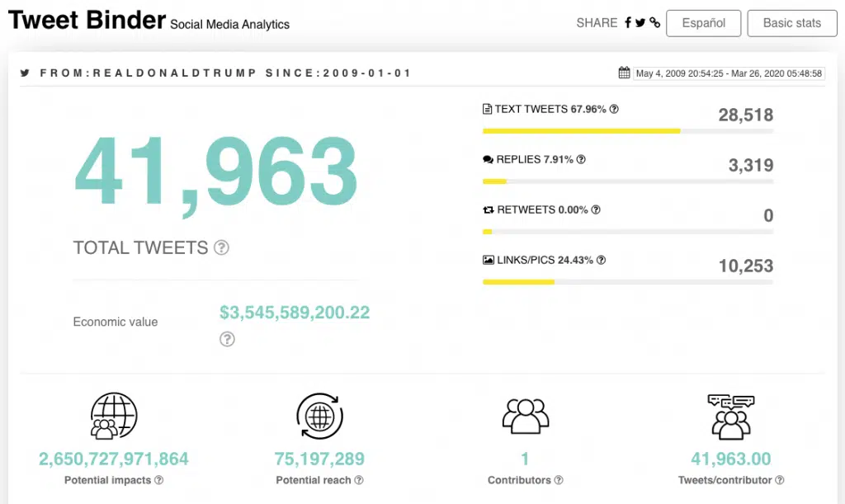Image resolution: width=845 pixels, height=504 pixels.
Task: Open help for Economic value
Action: [227, 339]
